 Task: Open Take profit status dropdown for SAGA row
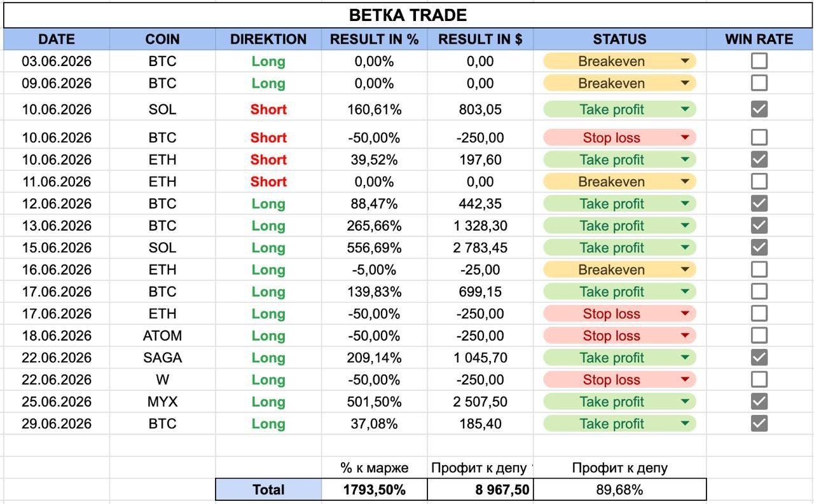coord(685,357)
